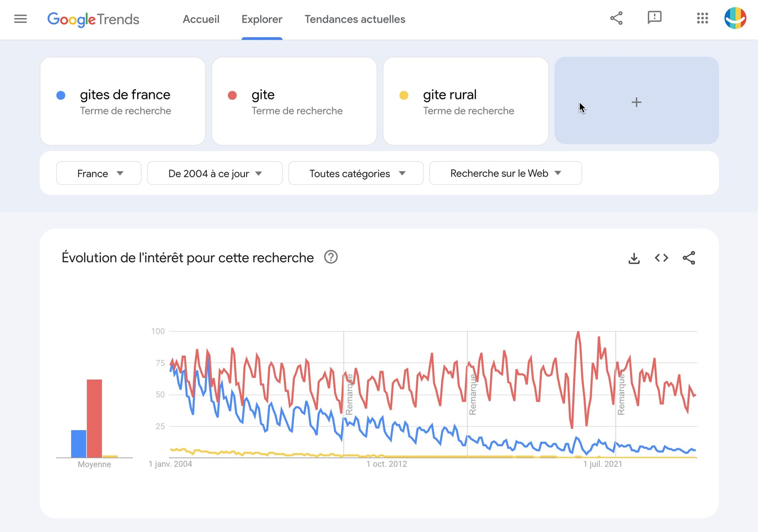Open the Google apps grid
Image resolution: width=758 pixels, height=532 pixels.
(702, 18)
